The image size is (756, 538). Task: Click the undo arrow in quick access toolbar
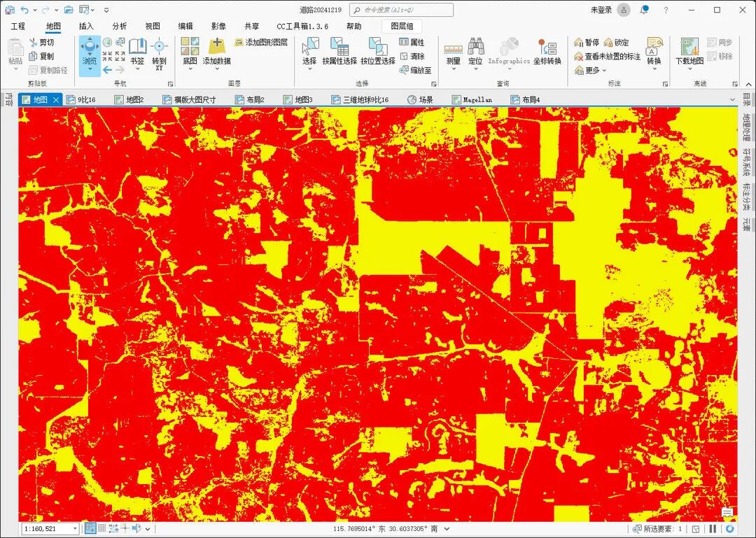tap(25, 10)
